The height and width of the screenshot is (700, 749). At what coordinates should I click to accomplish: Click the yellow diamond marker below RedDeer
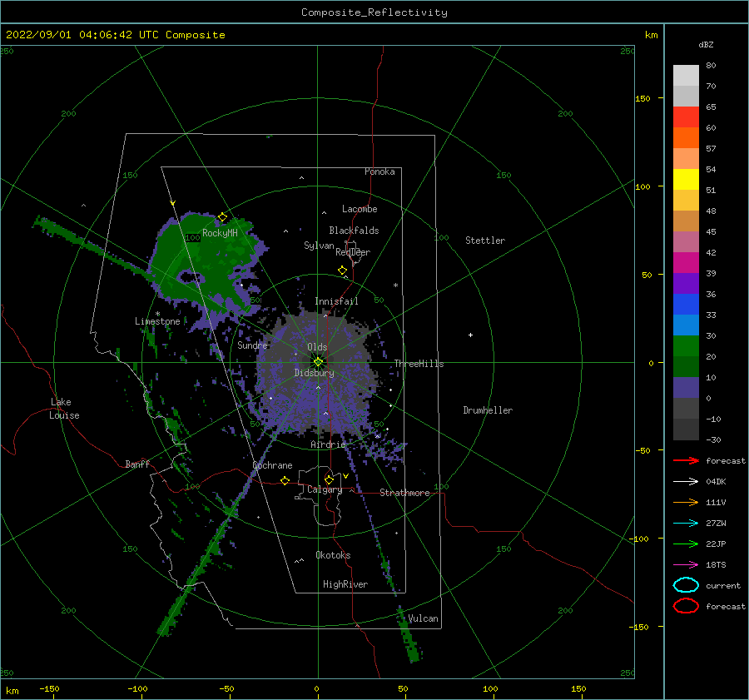point(343,271)
